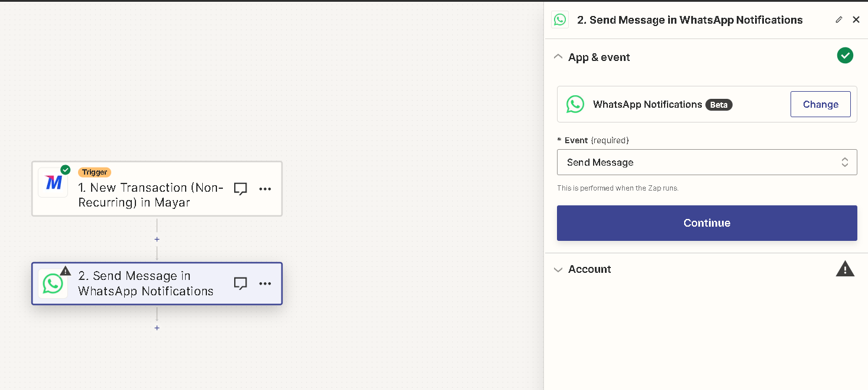Click the Change app button
Screen dimensions: 868x390
[x=821, y=104]
